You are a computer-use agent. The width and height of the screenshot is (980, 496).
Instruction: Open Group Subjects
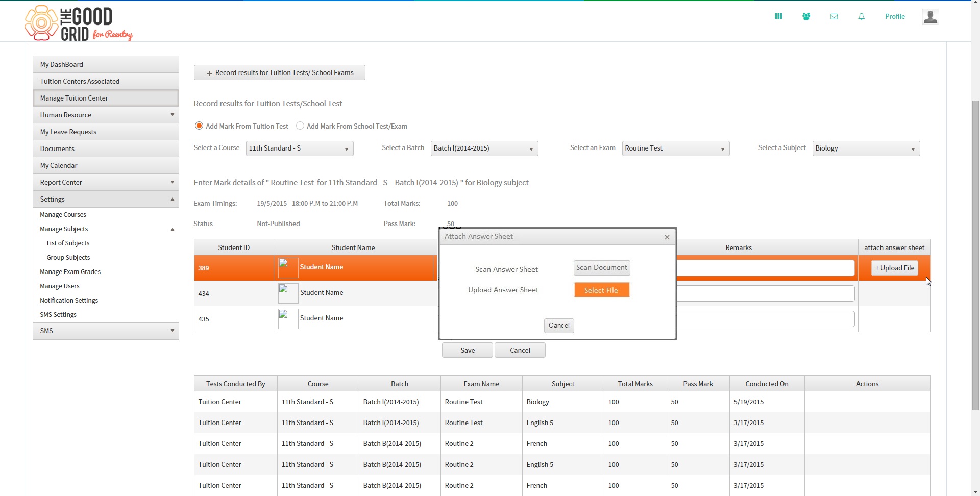(x=68, y=258)
